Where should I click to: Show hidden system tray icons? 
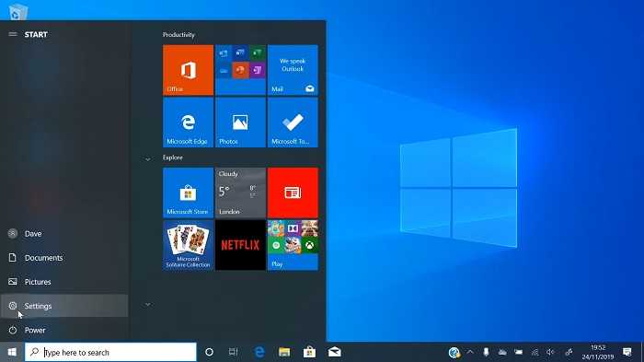point(470,353)
